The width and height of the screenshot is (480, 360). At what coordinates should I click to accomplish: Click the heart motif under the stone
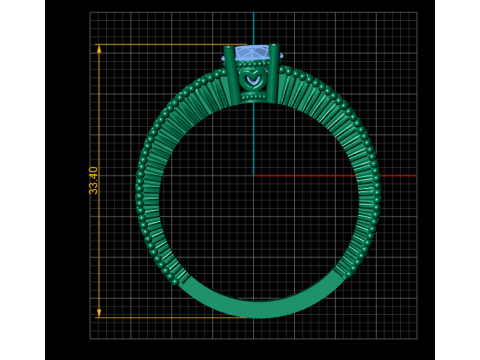point(253,80)
